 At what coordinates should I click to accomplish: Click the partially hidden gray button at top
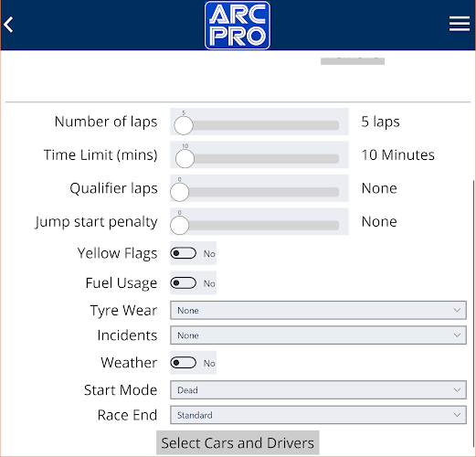click(x=353, y=60)
